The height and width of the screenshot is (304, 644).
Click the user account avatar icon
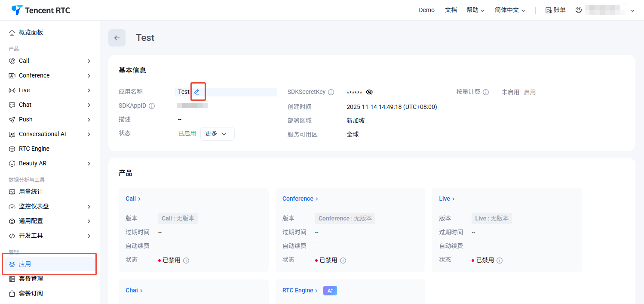(x=579, y=10)
